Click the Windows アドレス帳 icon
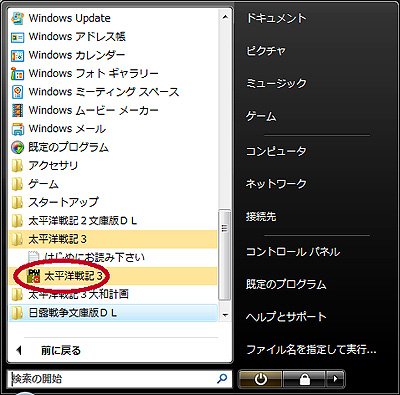Image resolution: width=400 pixels, height=395 pixels. coord(17,37)
